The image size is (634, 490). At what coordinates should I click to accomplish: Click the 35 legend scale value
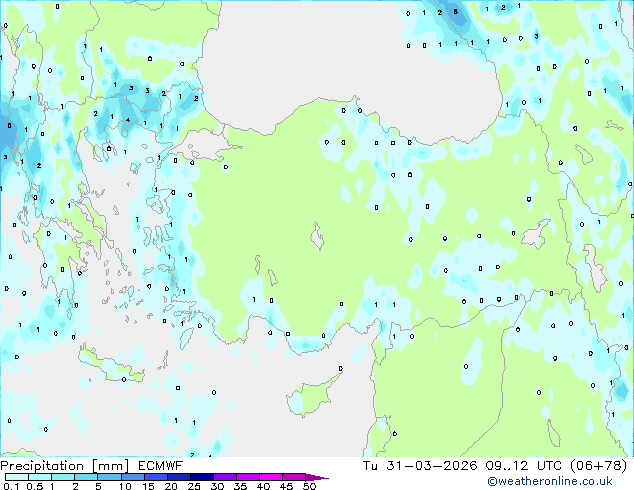(240, 486)
